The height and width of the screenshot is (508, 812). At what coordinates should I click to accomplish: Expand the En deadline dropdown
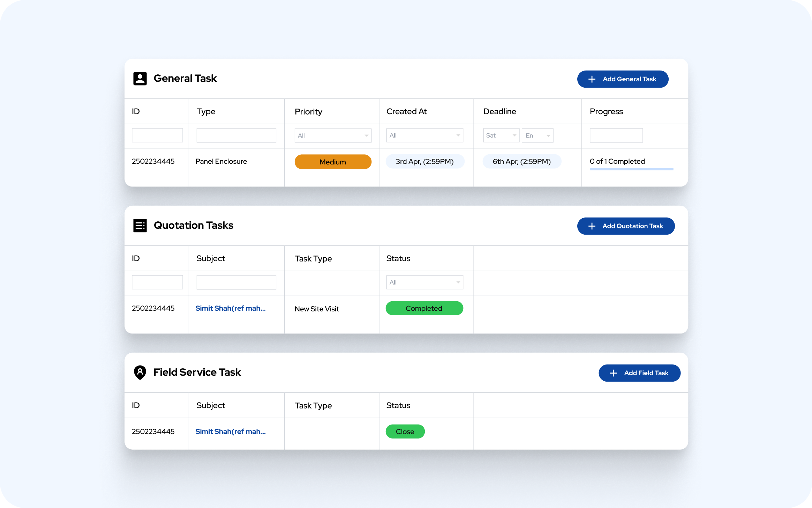[537, 135]
